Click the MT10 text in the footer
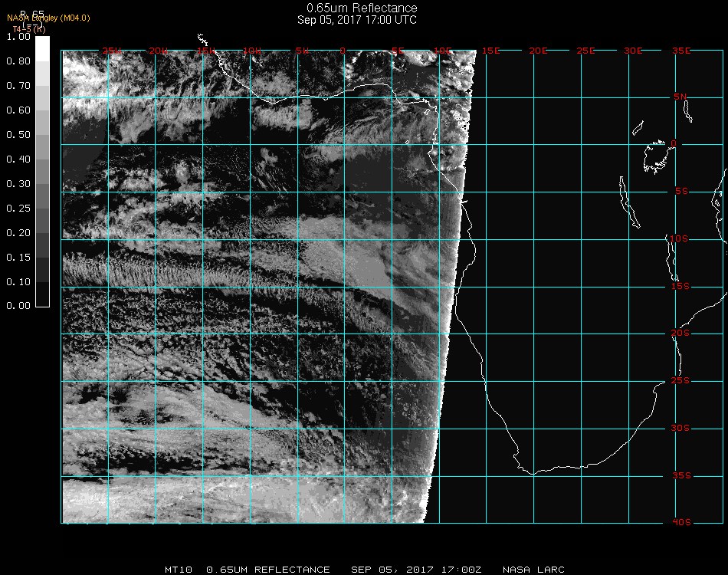 click(179, 570)
